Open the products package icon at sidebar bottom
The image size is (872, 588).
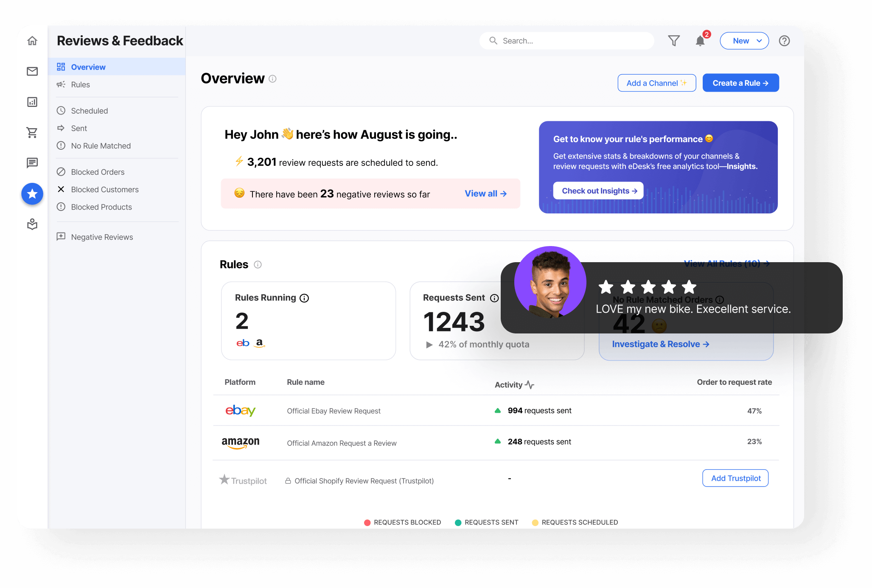pos(32,224)
